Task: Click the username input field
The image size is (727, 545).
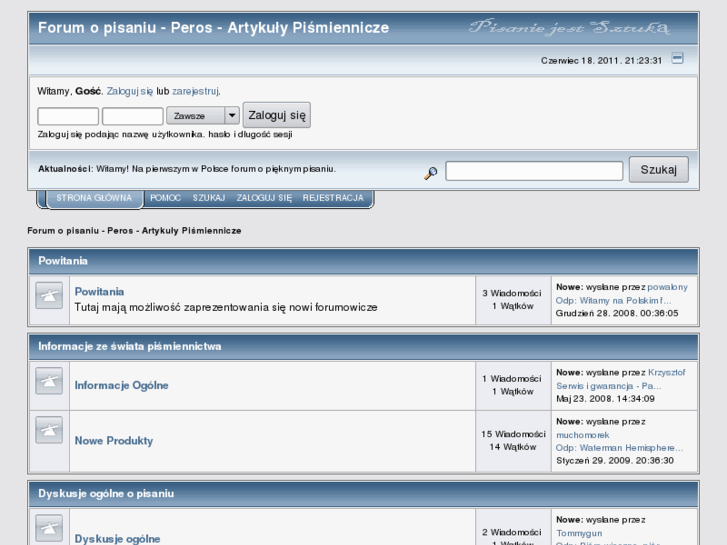Action: coord(68,116)
